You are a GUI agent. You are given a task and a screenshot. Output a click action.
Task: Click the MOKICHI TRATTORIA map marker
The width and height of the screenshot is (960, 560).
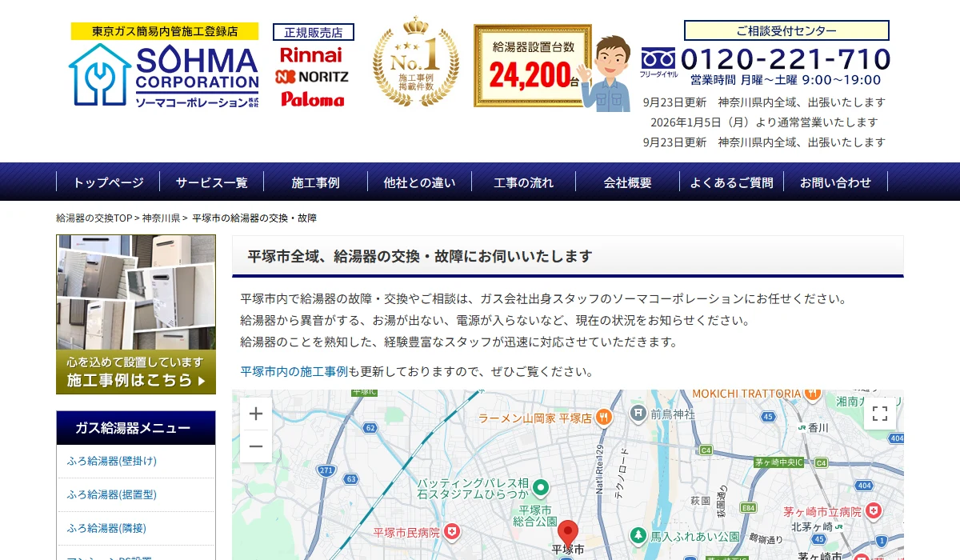click(814, 394)
